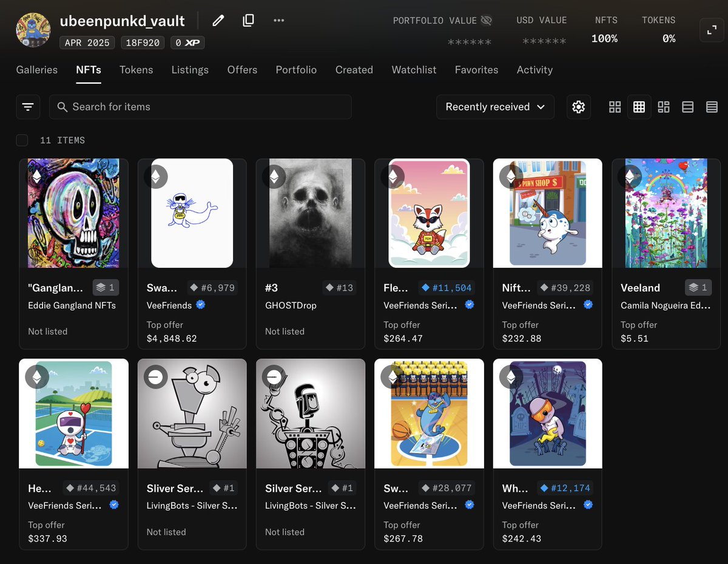Open the graveyard character NFT thumbnail
The height and width of the screenshot is (564, 728).
point(548,413)
